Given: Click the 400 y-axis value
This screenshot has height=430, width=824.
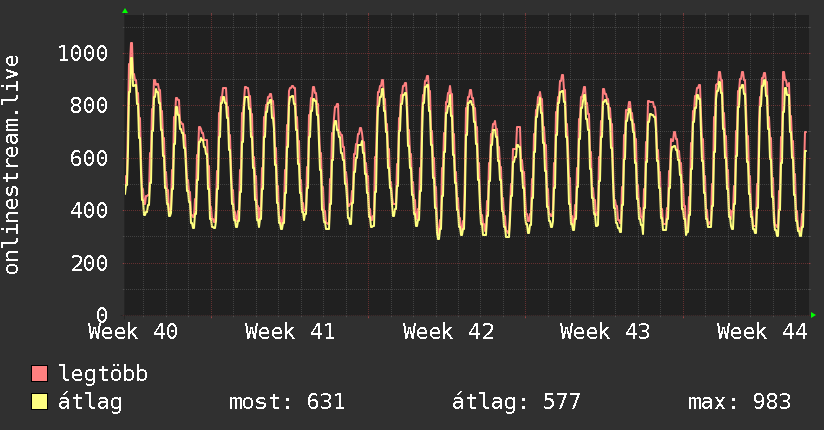Looking at the screenshot, I should pos(89,210).
